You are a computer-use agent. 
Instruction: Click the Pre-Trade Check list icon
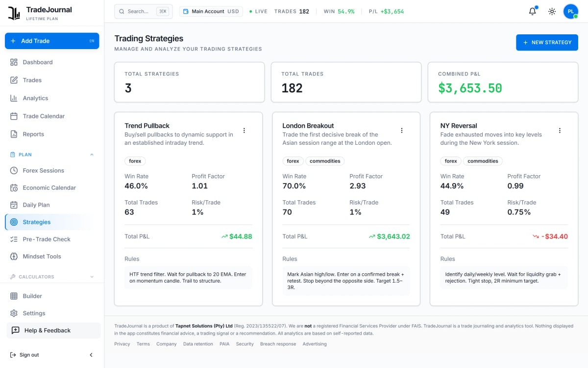point(14,239)
